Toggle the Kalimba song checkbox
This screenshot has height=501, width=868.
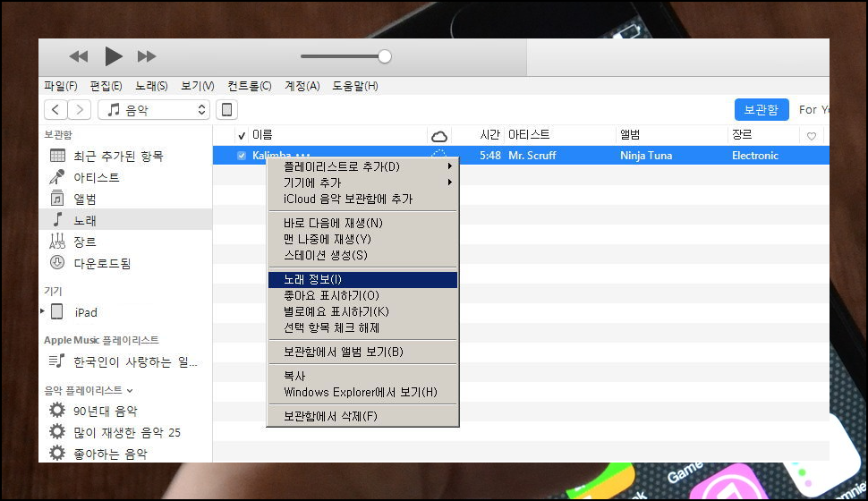[x=242, y=156]
